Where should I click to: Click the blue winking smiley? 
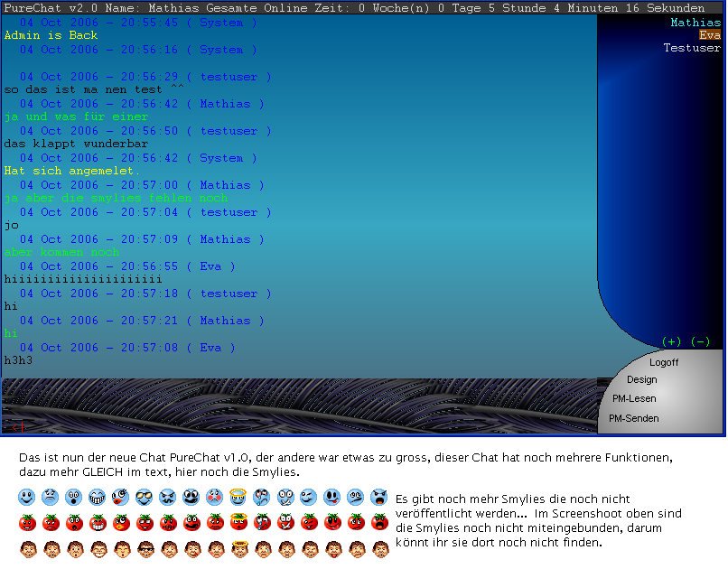[309, 497]
